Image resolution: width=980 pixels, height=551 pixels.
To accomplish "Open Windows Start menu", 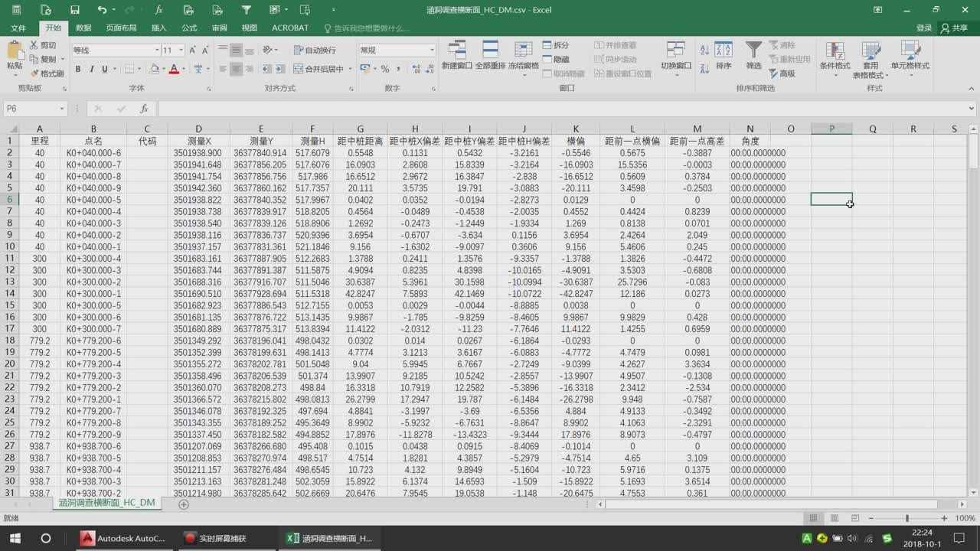I will tap(15, 538).
